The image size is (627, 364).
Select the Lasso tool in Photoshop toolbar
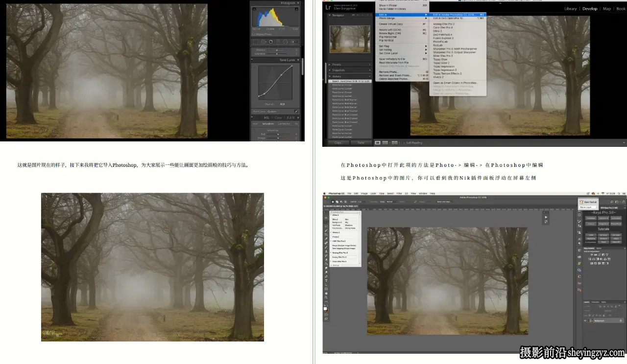pos(326,226)
